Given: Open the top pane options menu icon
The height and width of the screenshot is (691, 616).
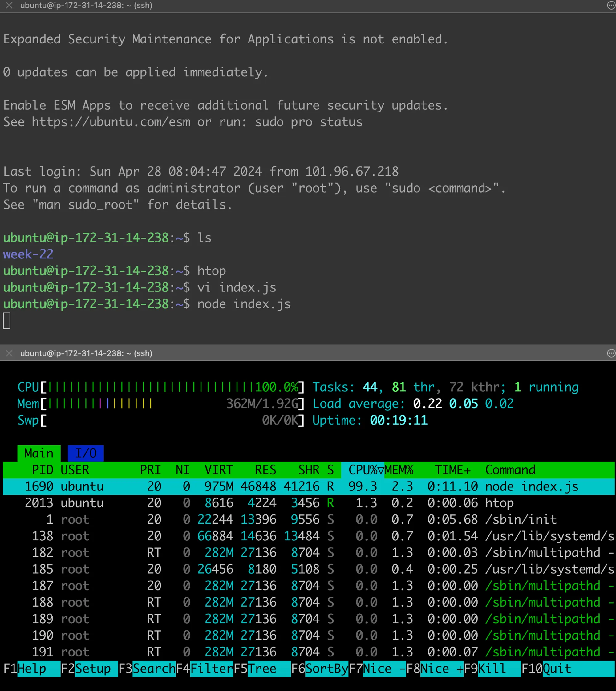Looking at the screenshot, I should 611,6.
